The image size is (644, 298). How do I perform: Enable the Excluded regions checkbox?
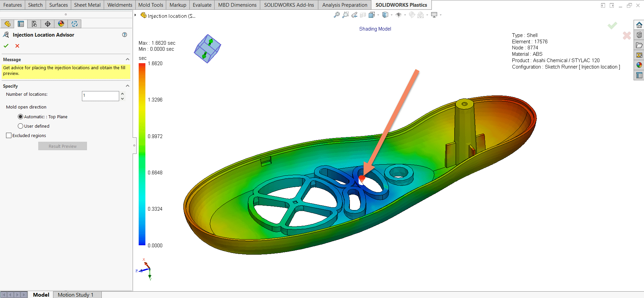tap(9, 135)
